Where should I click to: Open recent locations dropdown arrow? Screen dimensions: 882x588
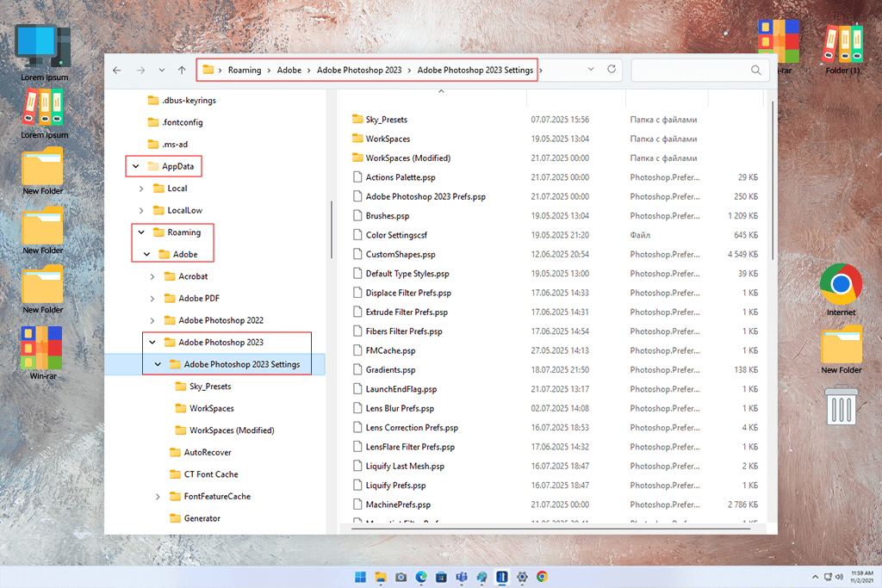161,71
